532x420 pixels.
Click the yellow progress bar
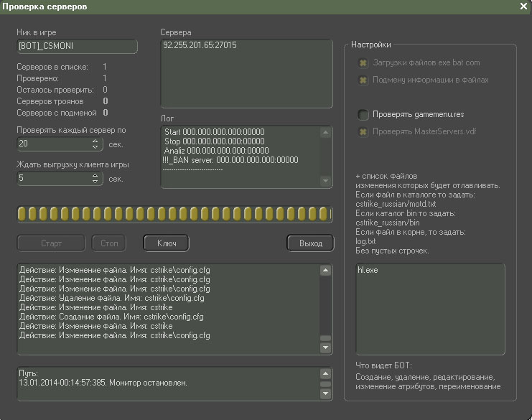point(174,214)
